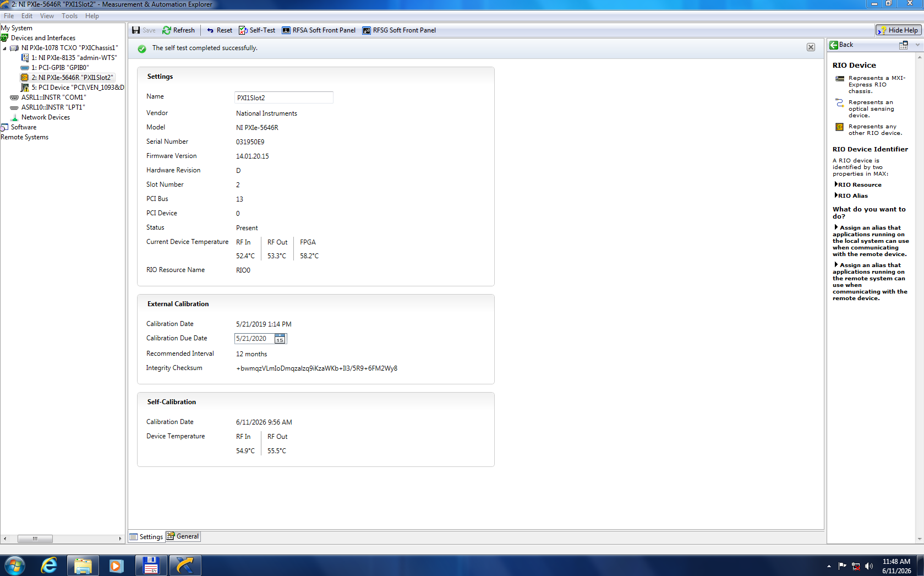924x576 pixels.
Task: Select My System in the tree
Action: (x=17, y=28)
